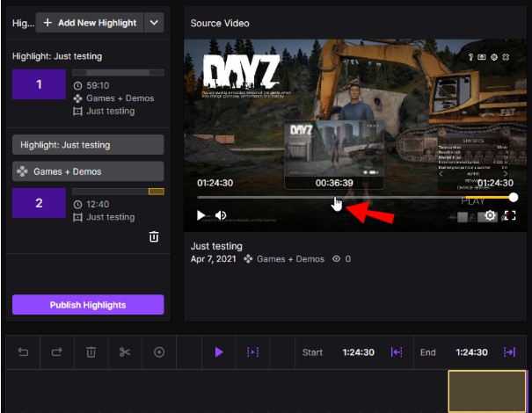The height and width of the screenshot is (413, 532).
Task: Click the Publish Highlights button
Action: 88,305
